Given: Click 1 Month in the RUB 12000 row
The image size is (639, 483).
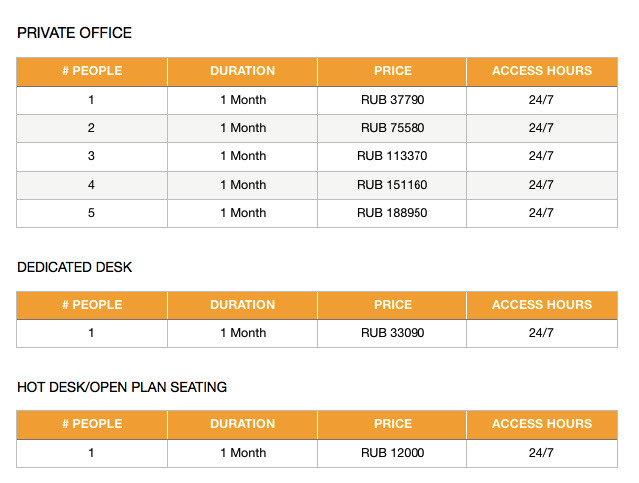Looking at the screenshot, I should pos(243,453).
